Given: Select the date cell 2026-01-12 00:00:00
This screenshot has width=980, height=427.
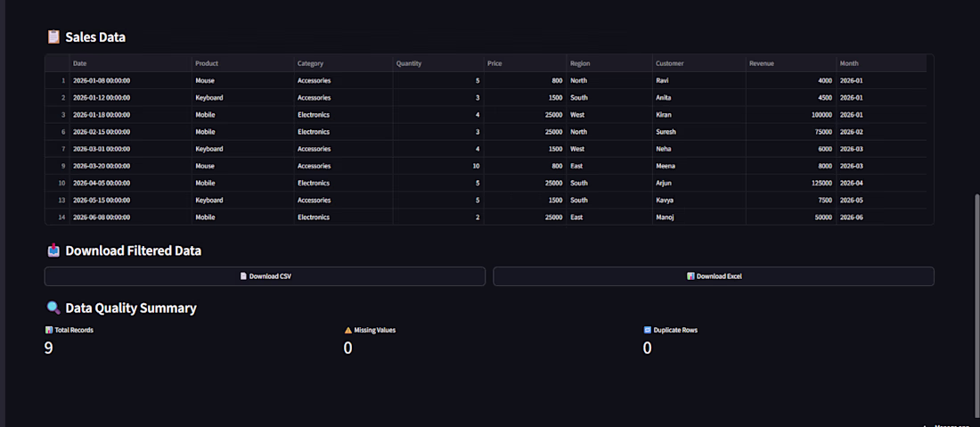Looking at the screenshot, I should pos(130,97).
